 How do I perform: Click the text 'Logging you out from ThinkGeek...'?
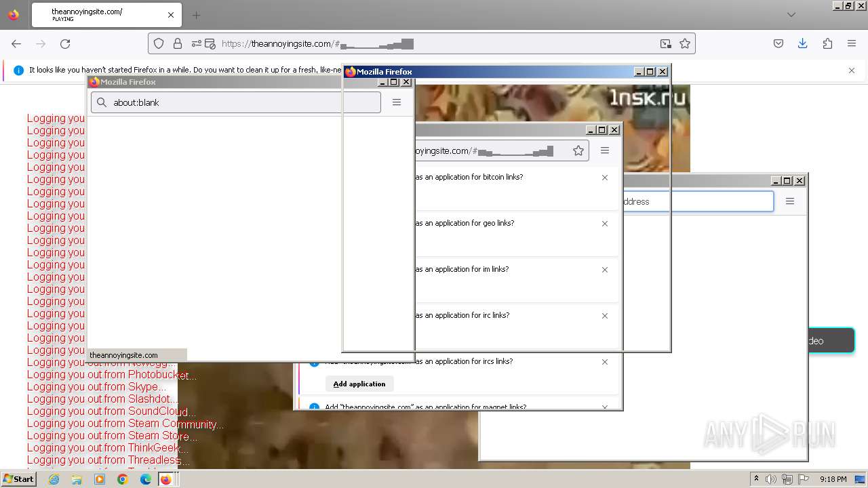(107, 448)
